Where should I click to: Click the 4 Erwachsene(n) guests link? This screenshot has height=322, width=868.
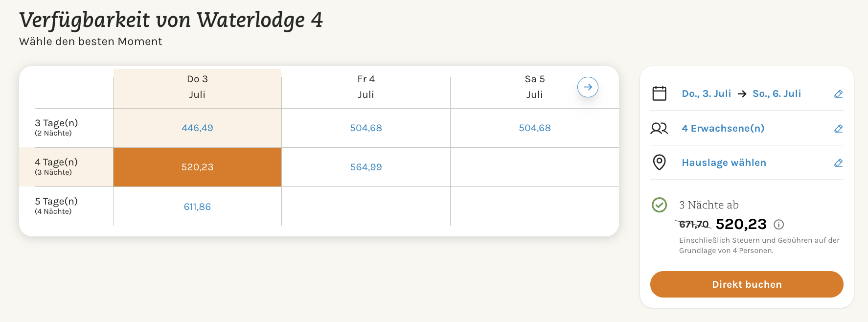pos(723,128)
